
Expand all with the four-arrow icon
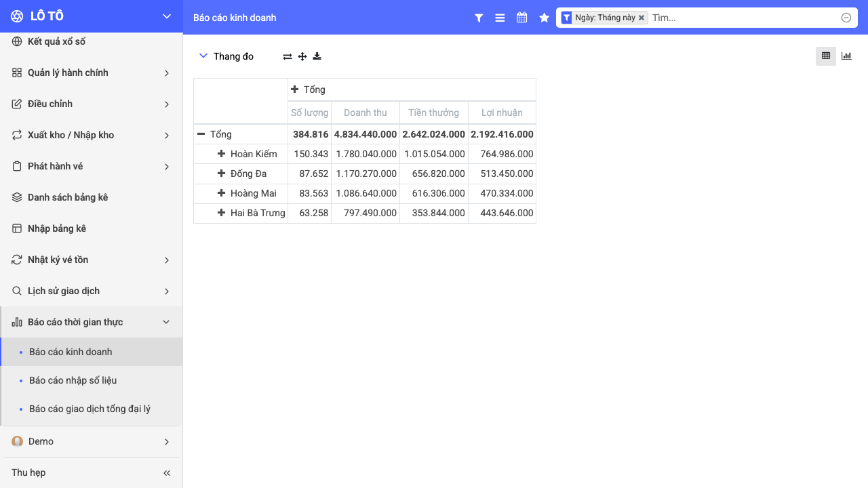pos(302,56)
